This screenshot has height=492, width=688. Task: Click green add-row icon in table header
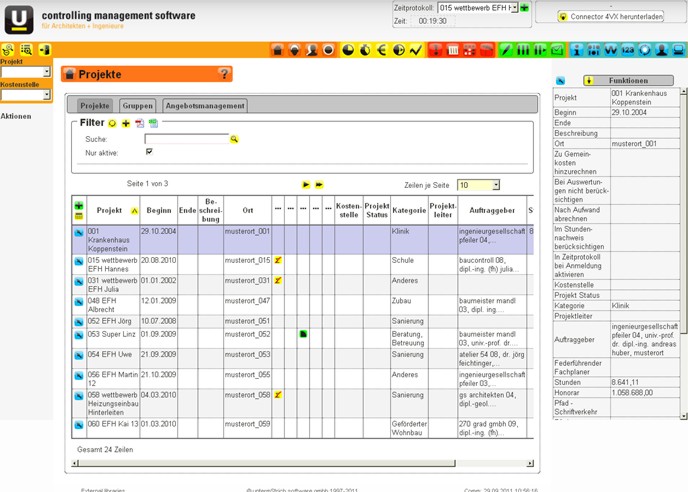[79, 205]
